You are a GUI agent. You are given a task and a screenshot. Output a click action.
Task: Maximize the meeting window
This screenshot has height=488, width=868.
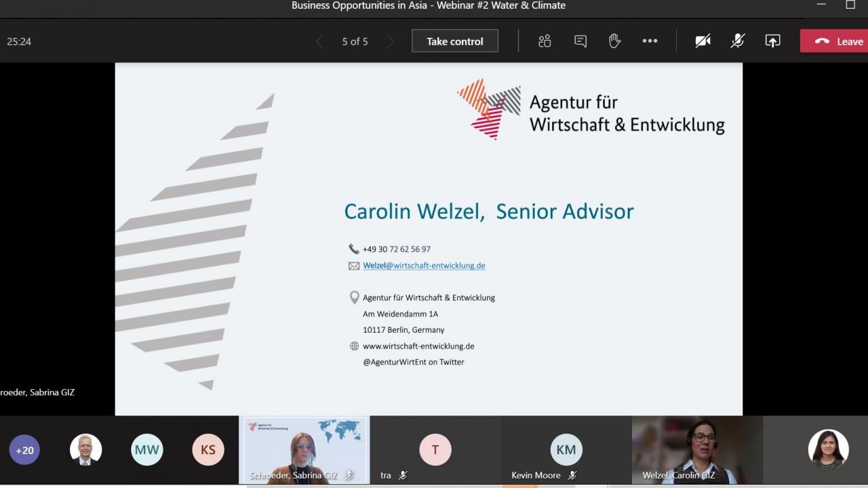850,5
